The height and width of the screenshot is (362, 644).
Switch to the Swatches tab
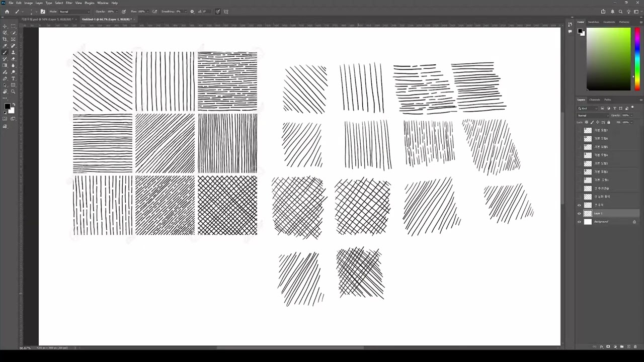pos(594,22)
